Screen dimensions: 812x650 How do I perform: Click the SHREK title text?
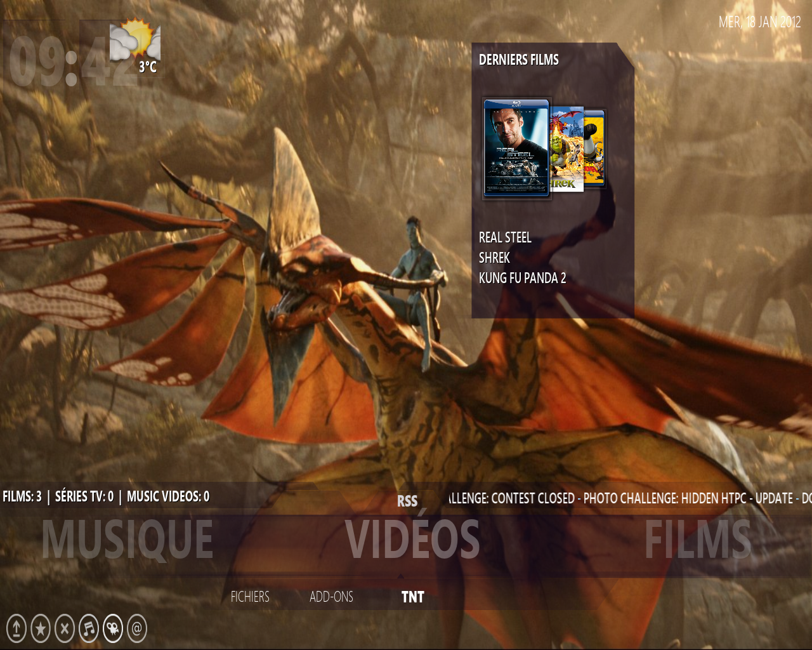click(x=494, y=258)
